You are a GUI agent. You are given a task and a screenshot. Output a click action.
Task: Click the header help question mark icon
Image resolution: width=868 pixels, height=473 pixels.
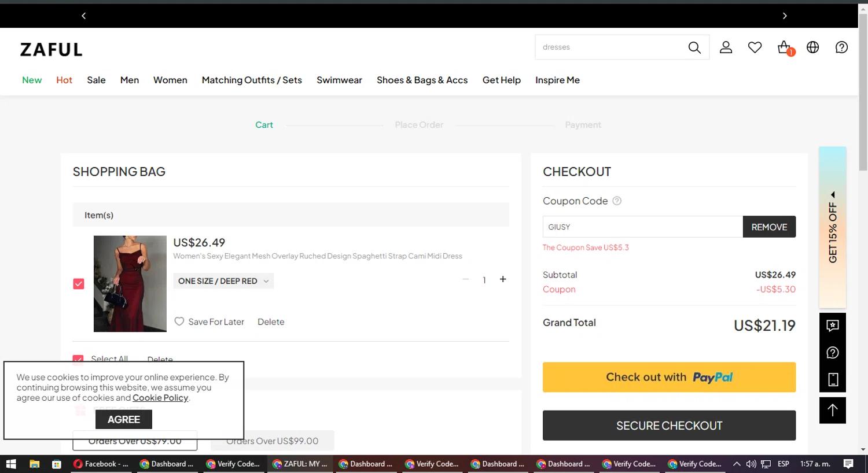click(841, 47)
